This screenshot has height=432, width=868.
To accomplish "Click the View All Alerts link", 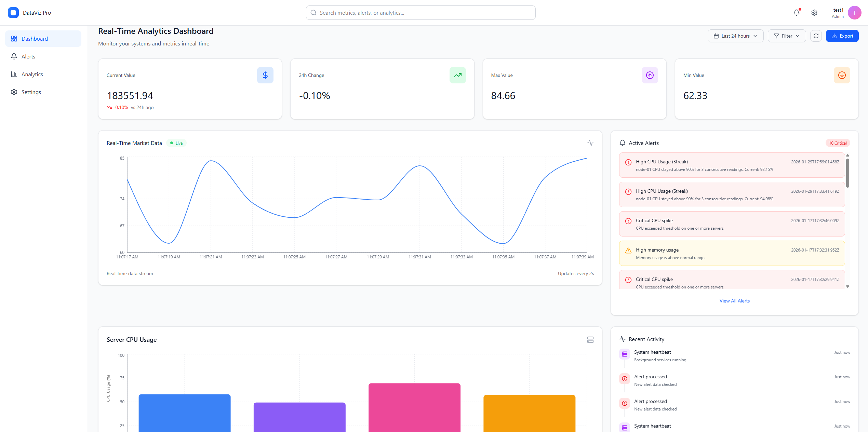I will click(734, 301).
